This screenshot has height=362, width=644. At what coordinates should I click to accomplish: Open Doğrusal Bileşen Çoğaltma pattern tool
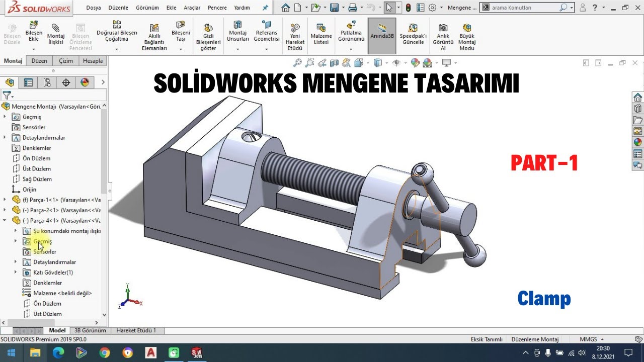coord(117,32)
